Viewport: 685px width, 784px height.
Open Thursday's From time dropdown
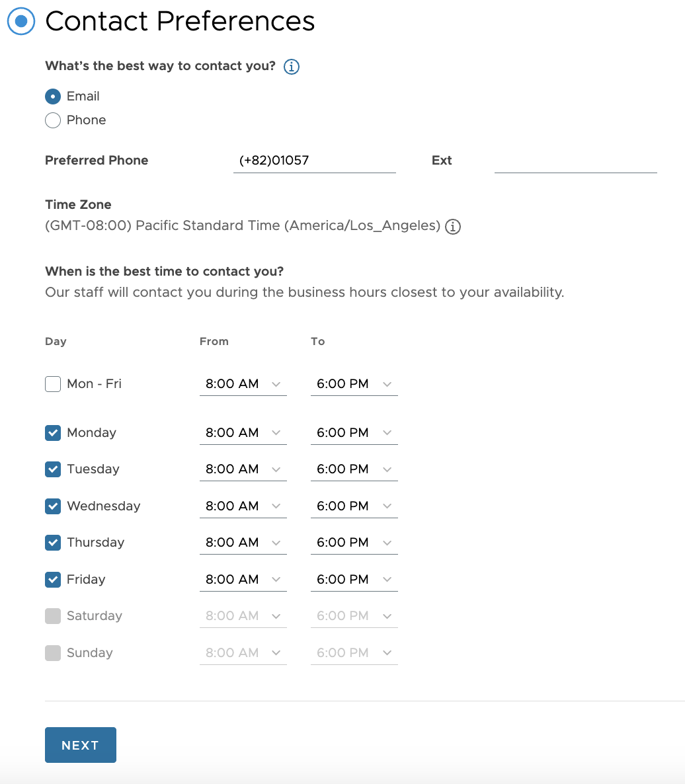243,543
